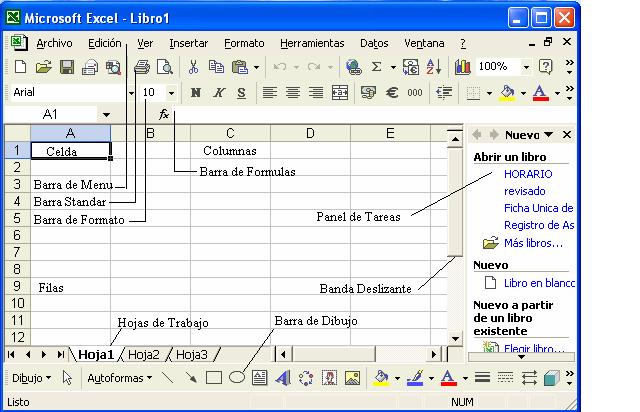Viewport: 640px width, 412px height.
Task: Open the Nuevo task pane dropdown
Action: [x=549, y=134]
